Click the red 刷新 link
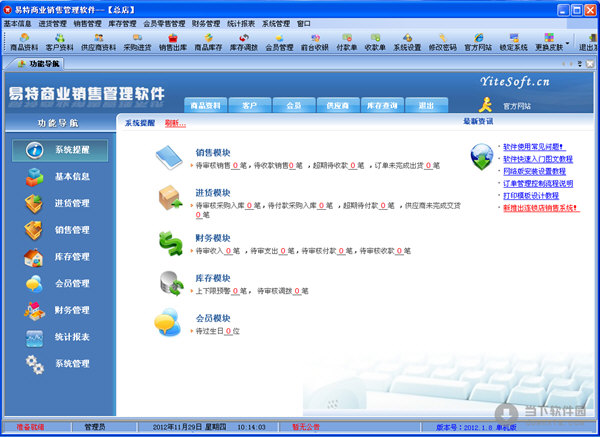Image resolution: width=600 pixels, height=437 pixels. (x=176, y=124)
